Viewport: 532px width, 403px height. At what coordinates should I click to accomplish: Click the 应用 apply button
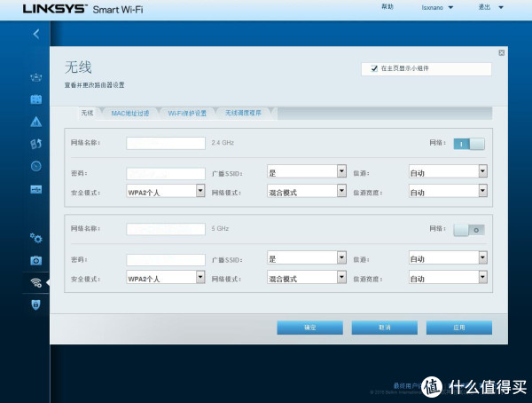point(459,328)
